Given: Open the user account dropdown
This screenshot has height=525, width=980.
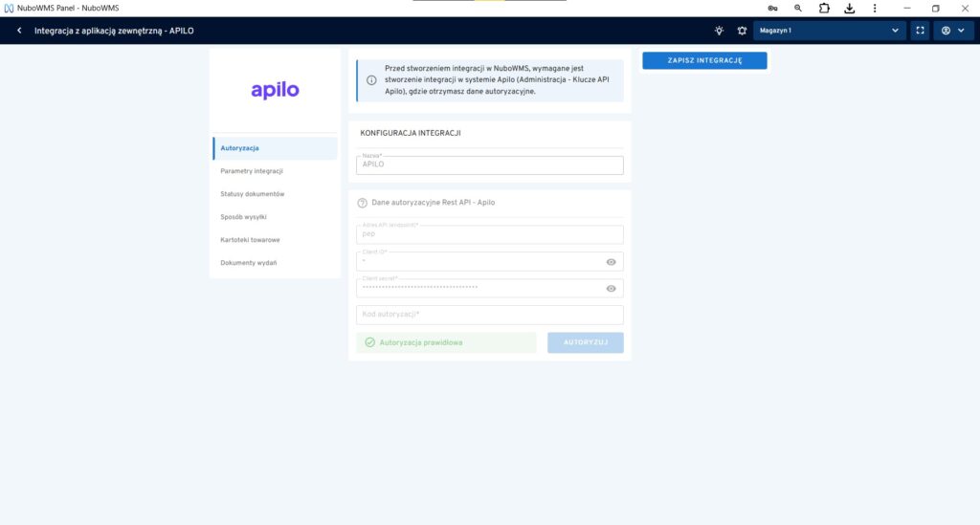Looking at the screenshot, I should tap(953, 31).
